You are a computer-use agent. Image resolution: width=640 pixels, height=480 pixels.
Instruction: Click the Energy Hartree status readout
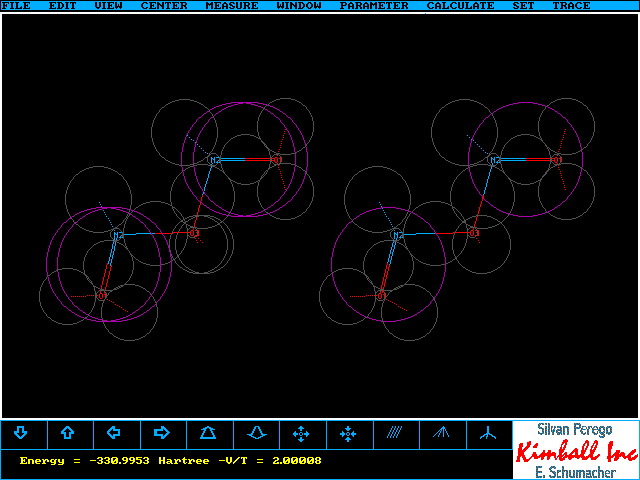[170, 461]
